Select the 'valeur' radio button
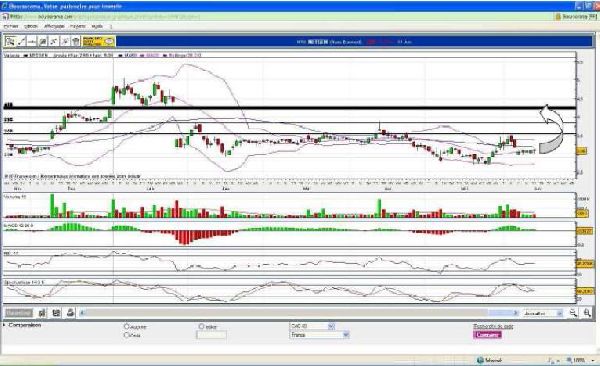 202,326
